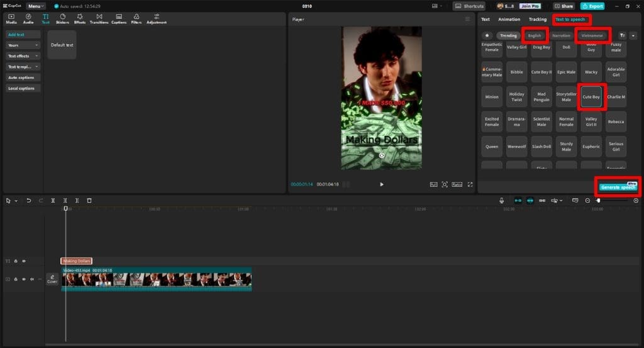Screen dimensions: 644x348
Task: Click the timeline zoom slider handle
Action: pyautogui.click(x=599, y=201)
